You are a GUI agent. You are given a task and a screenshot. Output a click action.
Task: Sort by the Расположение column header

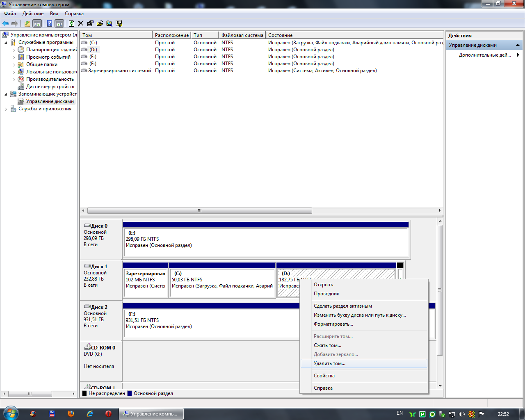tap(172, 35)
